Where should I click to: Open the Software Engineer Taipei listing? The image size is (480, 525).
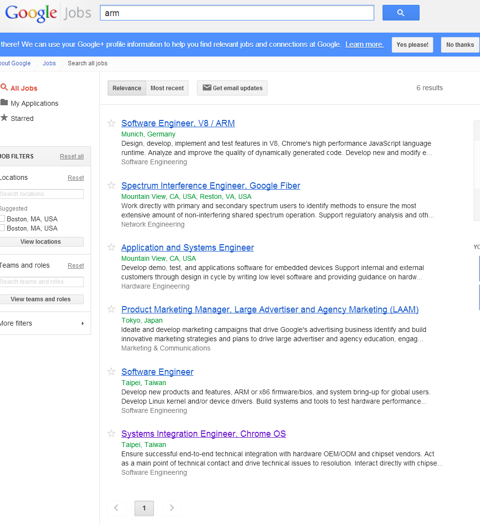[157, 372]
